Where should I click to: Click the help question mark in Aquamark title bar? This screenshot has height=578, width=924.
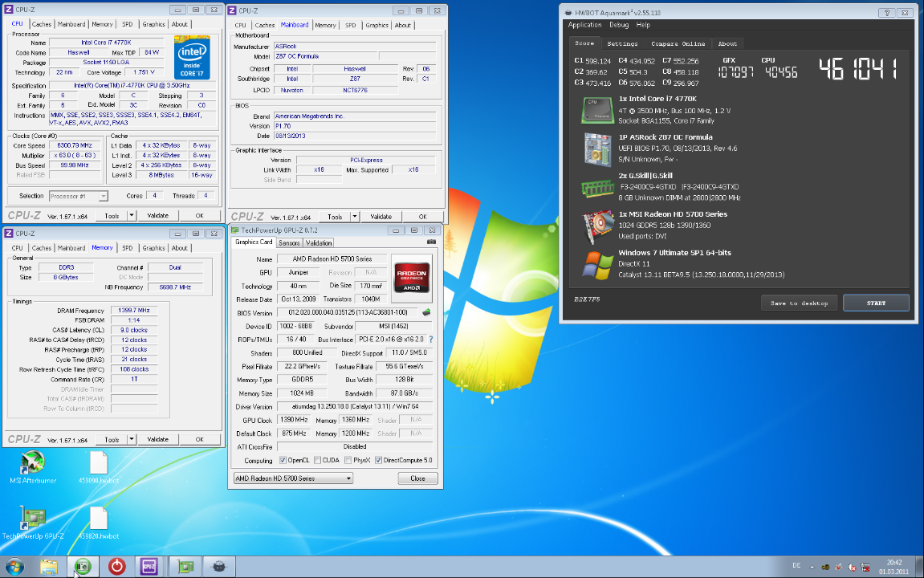pyautogui.click(x=886, y=12)
